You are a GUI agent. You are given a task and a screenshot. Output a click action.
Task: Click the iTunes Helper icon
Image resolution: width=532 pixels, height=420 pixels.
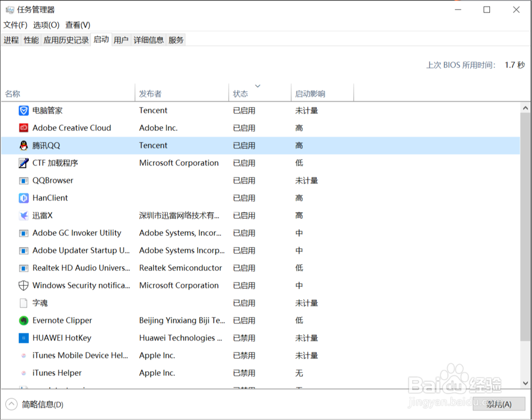point(23,373)
